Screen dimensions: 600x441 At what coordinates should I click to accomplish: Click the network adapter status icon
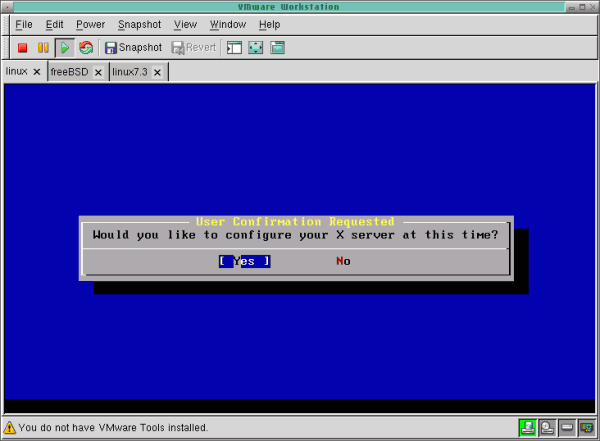587,427
